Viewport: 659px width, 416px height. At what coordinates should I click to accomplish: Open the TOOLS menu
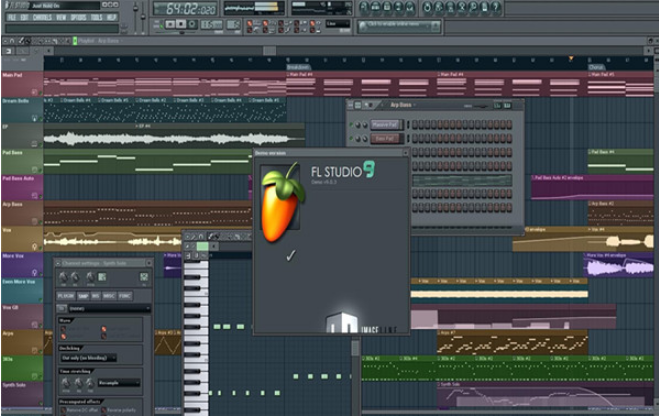pyautogui.click(x=97, y=17)
